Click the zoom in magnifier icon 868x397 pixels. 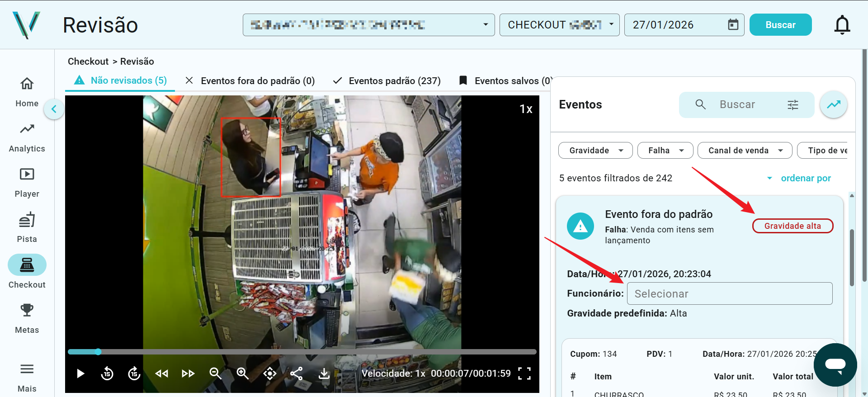coord(243,373)
